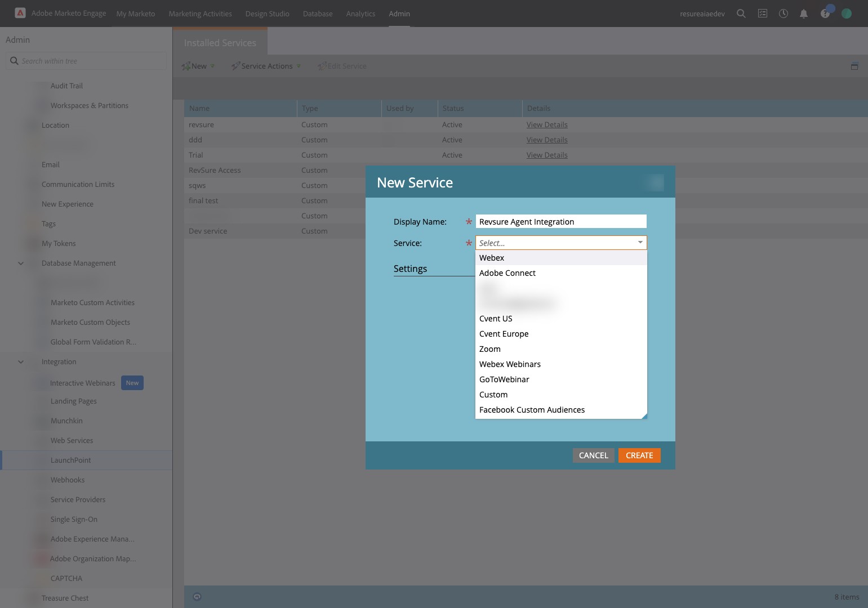Open Single Sign-On item
Viewport: 868px width, 608px height.
pyautogui.click(x=74, y=519)
